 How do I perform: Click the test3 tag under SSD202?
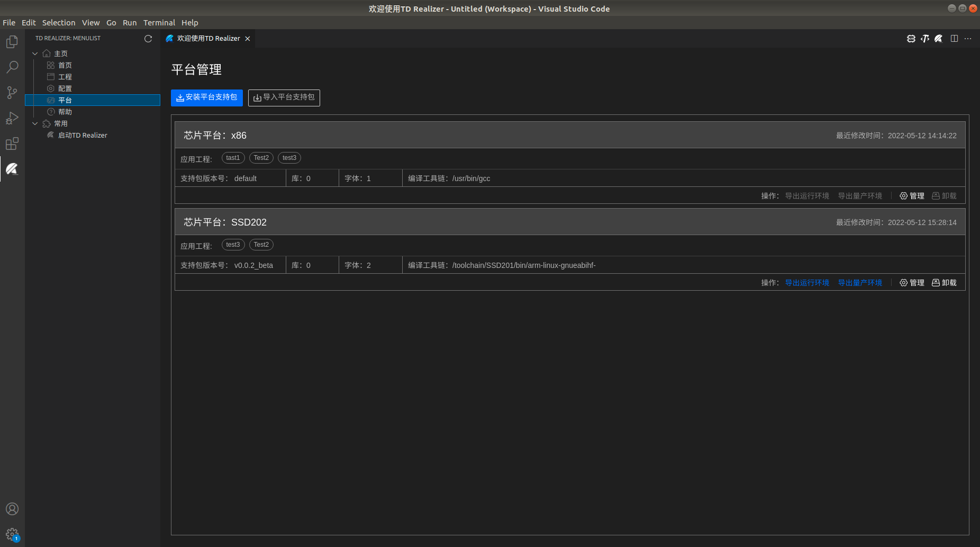coord(233,245)
